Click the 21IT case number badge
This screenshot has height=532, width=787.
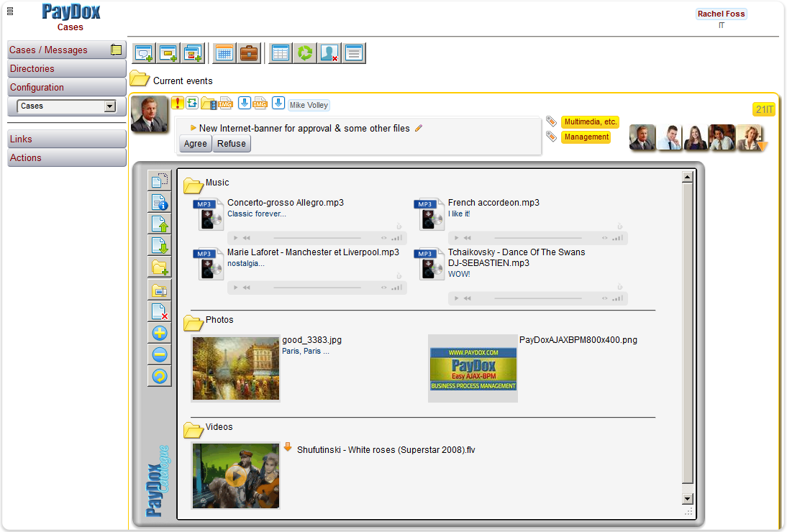click(x=764, y=109)
